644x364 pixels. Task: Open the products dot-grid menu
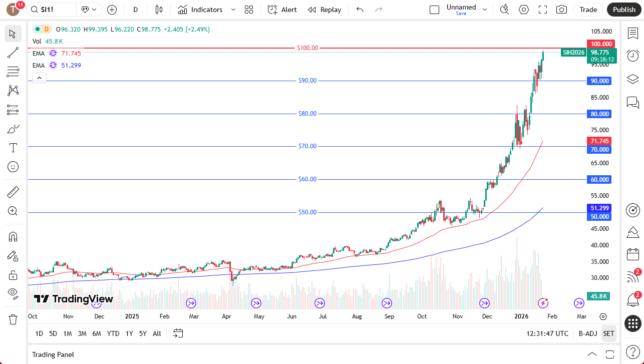[x=633, y=323]
